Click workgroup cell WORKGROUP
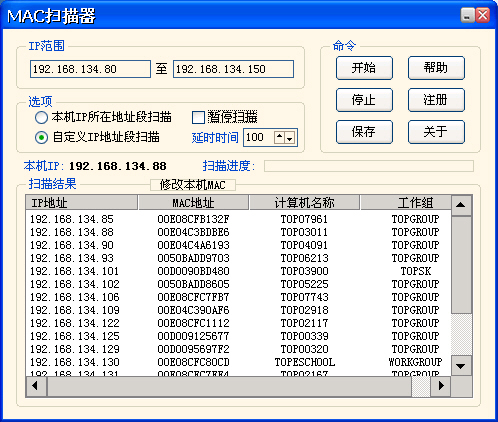Viewport: 498px width, 422px height. pos(415,362)
